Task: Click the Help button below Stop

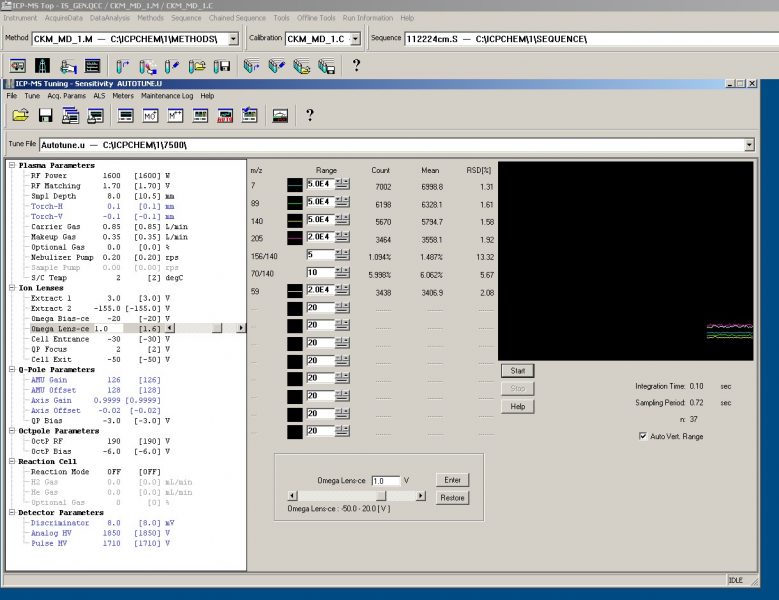Action: 518,406
